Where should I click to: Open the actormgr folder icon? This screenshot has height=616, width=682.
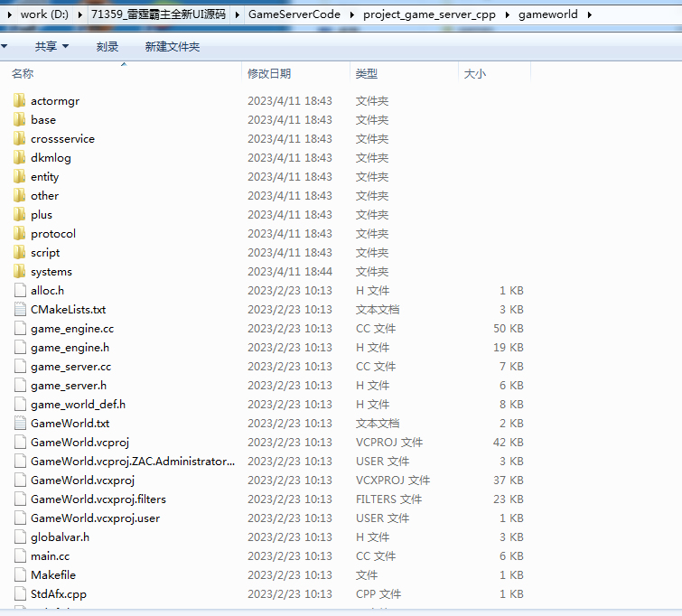coord(20,101)
